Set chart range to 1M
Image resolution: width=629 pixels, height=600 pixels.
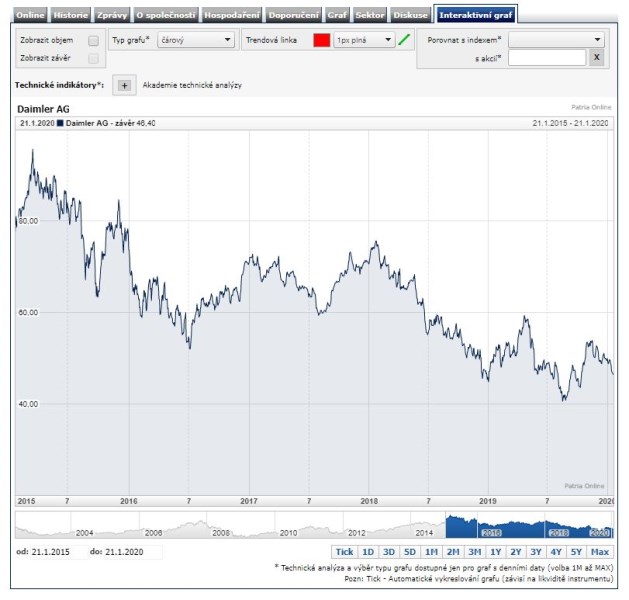[x=431, y=552]
